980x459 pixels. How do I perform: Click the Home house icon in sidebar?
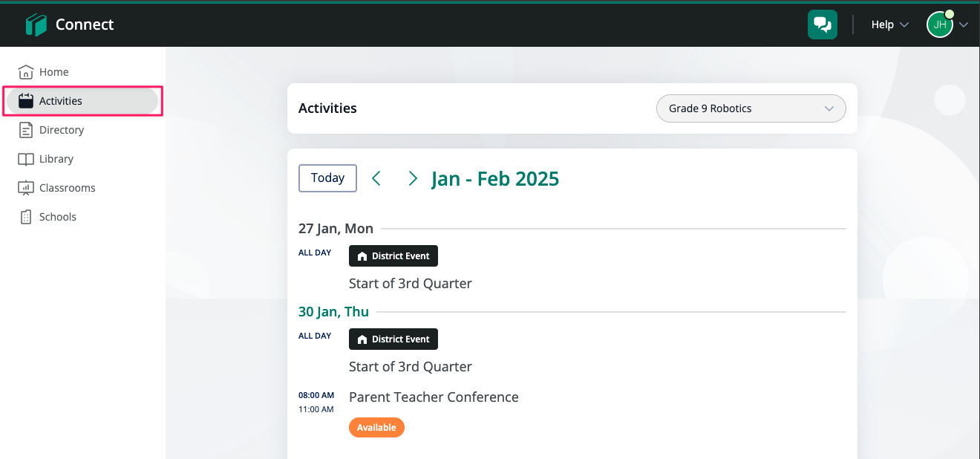[26, 72]
